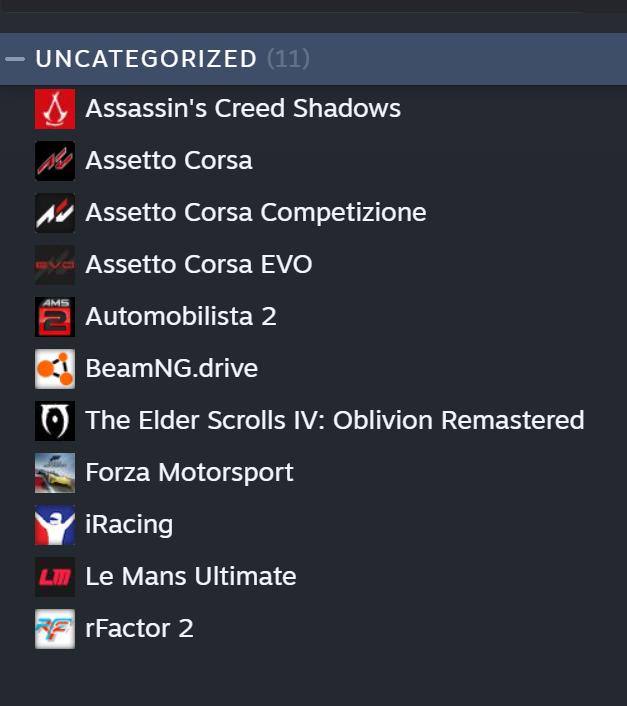Open the rFactor 2 list entry
This screenshot has height=706, width=627.
click(139, 629)
